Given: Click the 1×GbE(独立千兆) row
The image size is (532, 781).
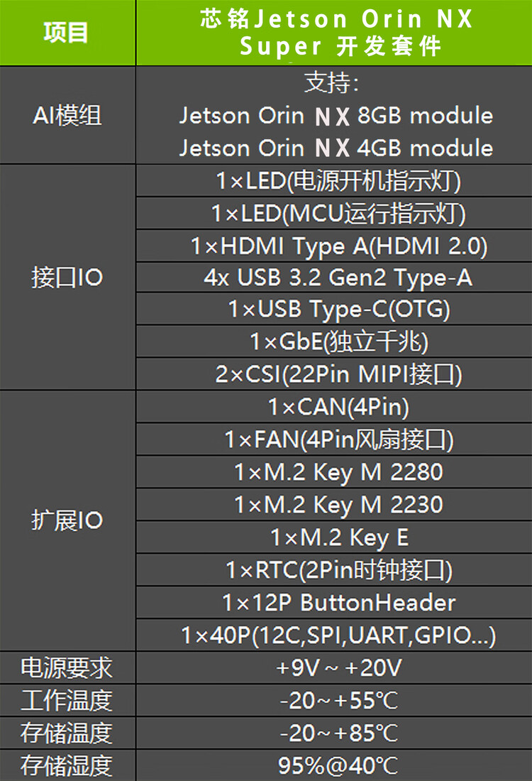Looking at the screenshot, I should 334,342.
